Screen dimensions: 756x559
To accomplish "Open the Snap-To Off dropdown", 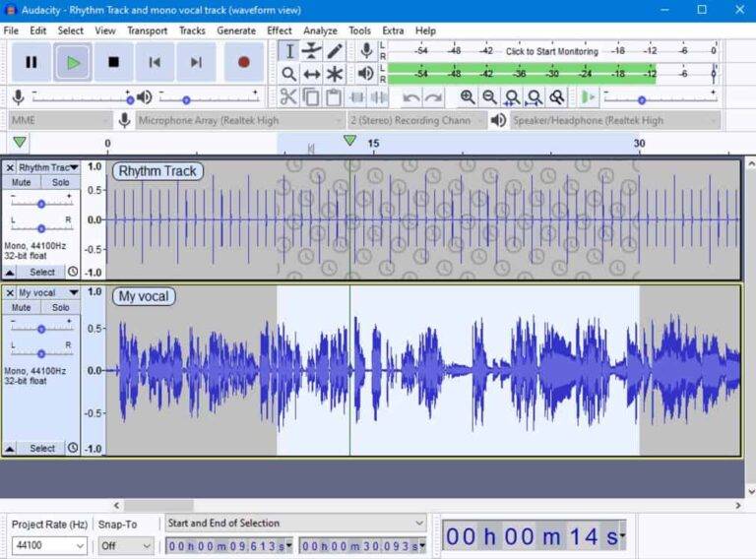I will (125, 545).
